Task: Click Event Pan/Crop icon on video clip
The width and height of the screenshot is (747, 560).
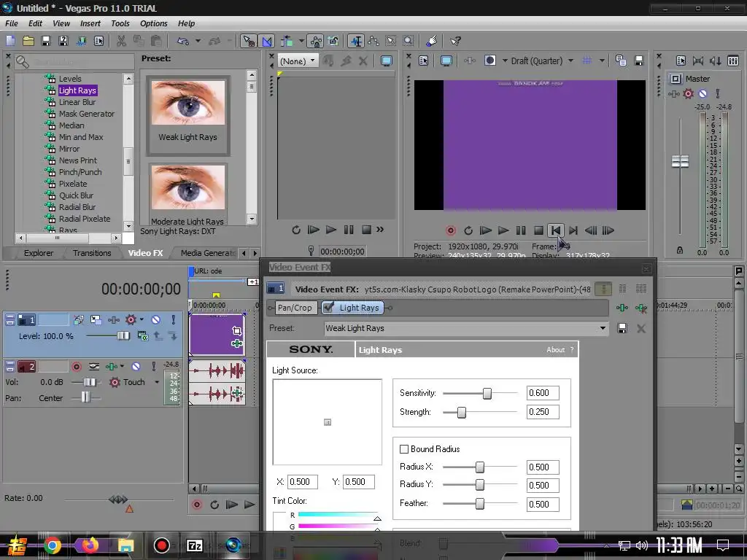Action: (236, 330)
